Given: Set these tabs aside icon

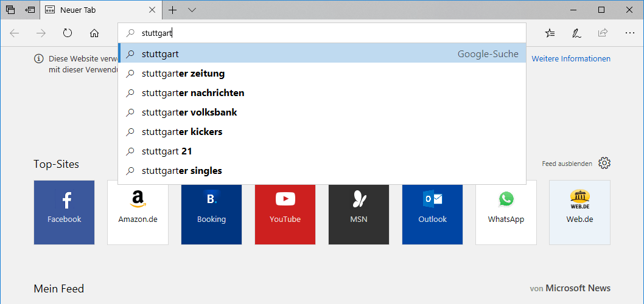Looking at the screenshot, I should 30,10.
